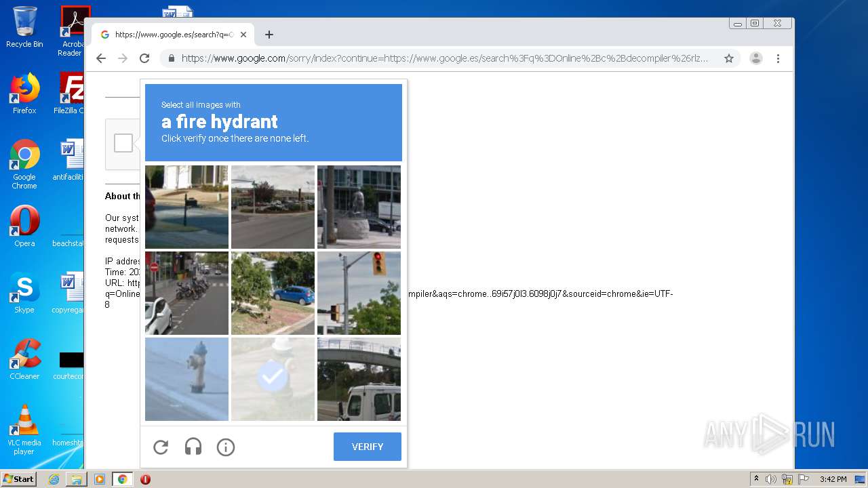
Task: Open File Explorer from taskbar
Action: coord(77,479)
